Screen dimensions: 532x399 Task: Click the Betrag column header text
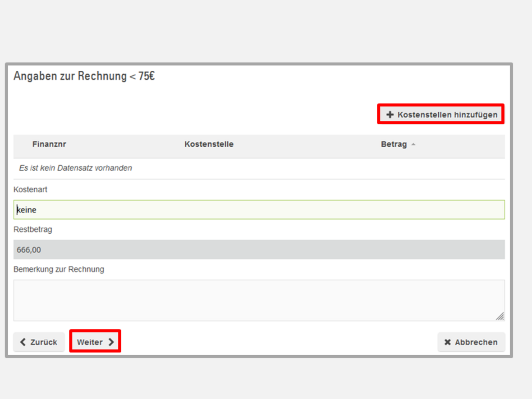(394, 145)
